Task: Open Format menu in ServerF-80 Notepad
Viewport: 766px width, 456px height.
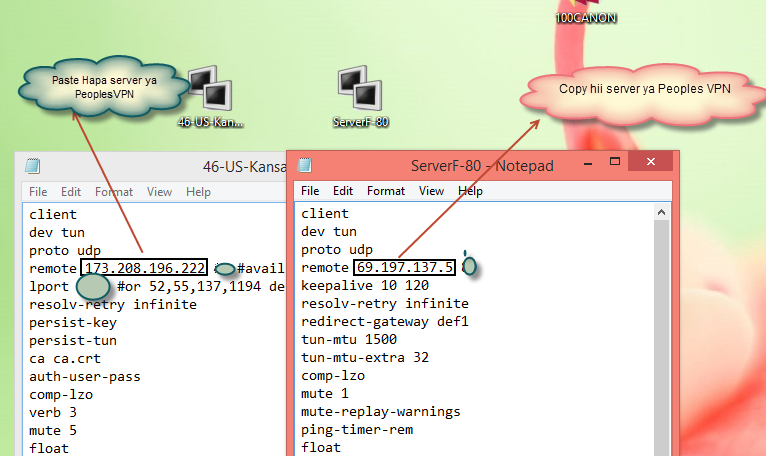Action: point(386,191)
